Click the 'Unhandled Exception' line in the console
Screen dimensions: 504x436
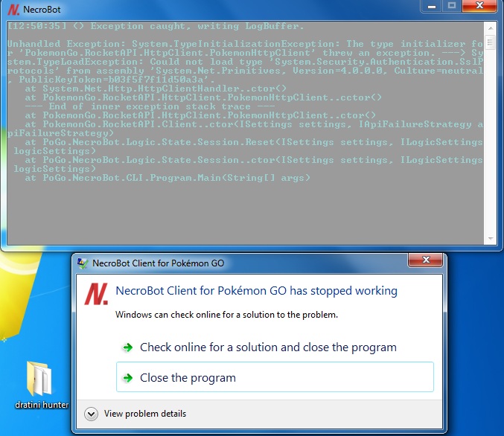coord(245,43)
